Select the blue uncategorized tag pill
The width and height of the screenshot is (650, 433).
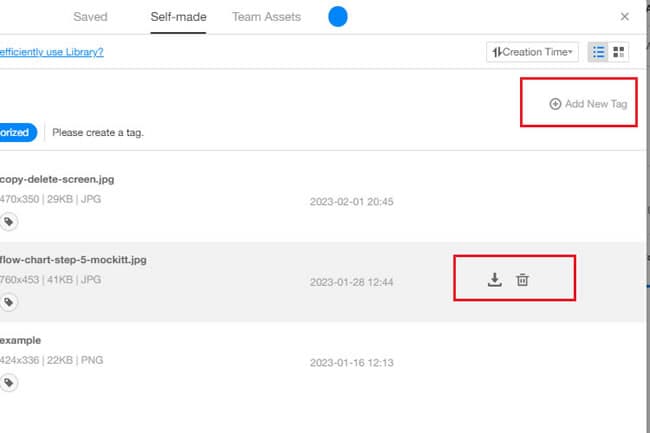(18, 133)
